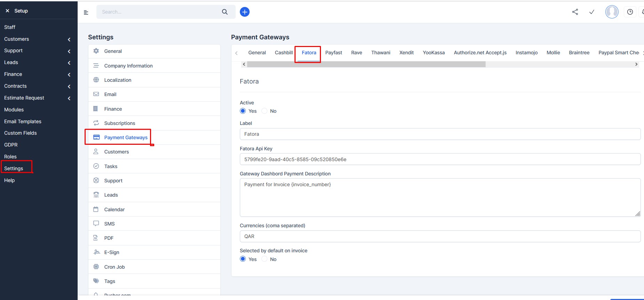Screen dimensions: 644x300
Task: Open the Braintree gateway tab
Action: coord(579,53)
